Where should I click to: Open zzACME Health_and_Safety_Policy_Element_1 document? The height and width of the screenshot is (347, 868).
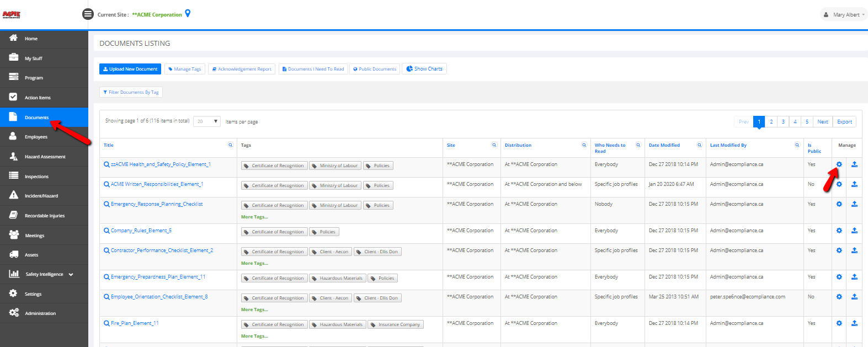click(161, 164)
